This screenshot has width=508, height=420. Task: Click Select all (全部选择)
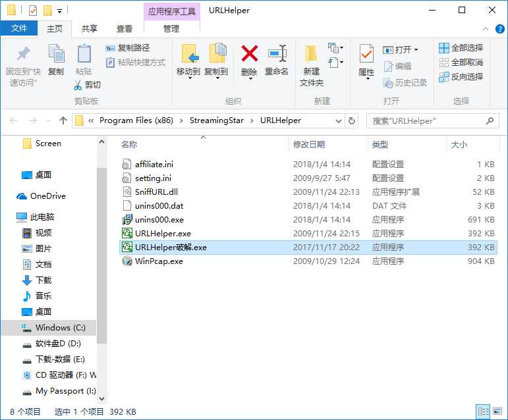click(461, 48)
